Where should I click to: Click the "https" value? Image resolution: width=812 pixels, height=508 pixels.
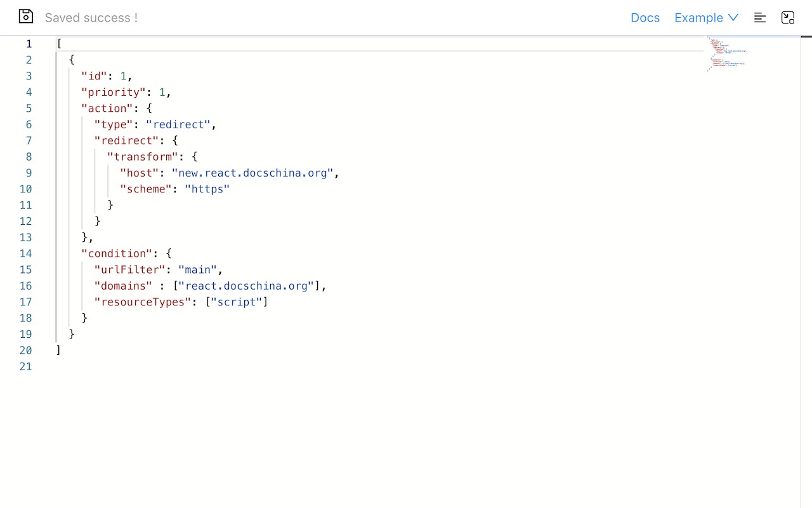pyautogui.click(x=207, y=189)
